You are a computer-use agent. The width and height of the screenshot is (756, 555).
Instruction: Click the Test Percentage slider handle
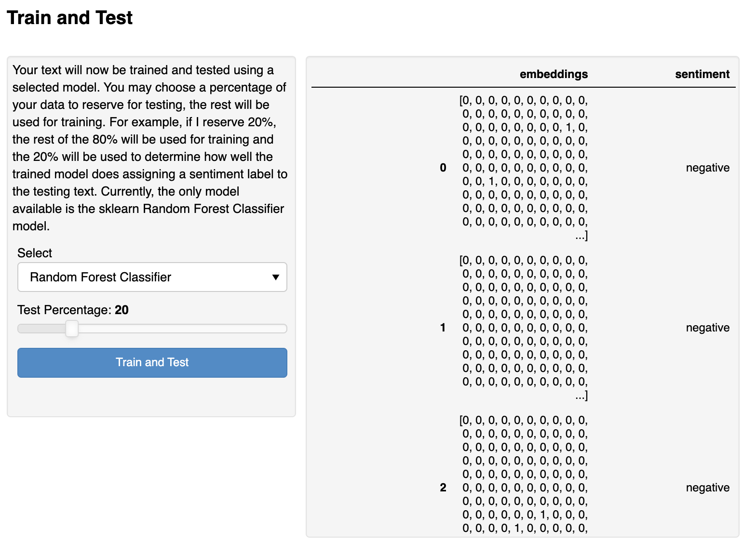(x=72, y=329)
